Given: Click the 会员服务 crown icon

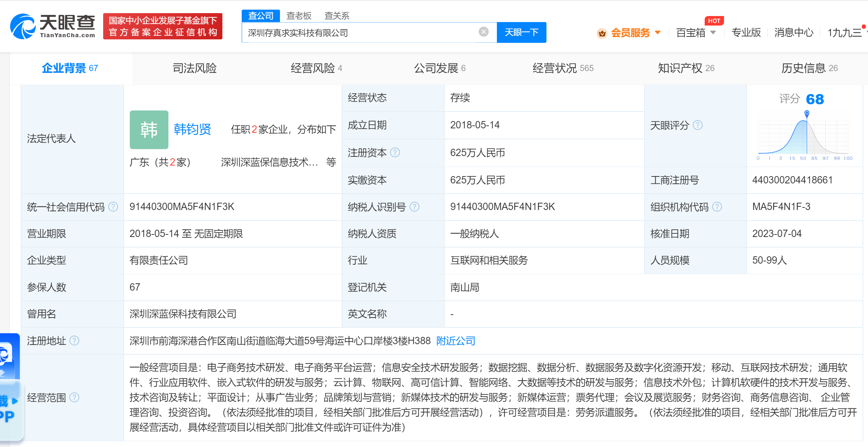Looking at the screenshot, I should coord(602,33).
